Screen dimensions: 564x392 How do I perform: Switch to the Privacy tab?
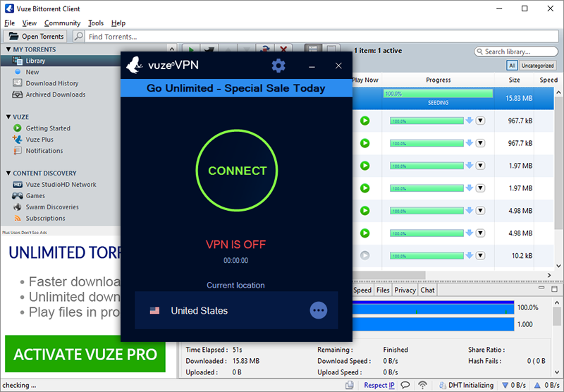[x=405, y=290]
